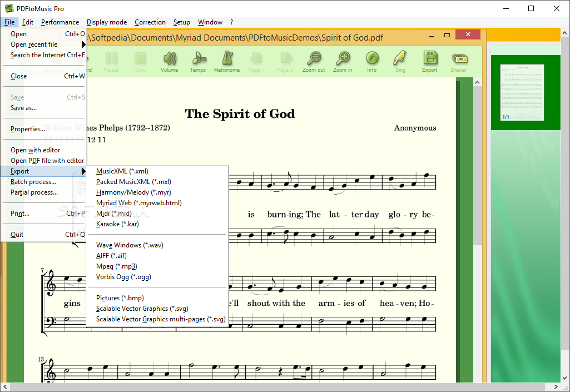Open the Info icon
This screenshot has width=570, height=392.
click(x=372, y=58)
